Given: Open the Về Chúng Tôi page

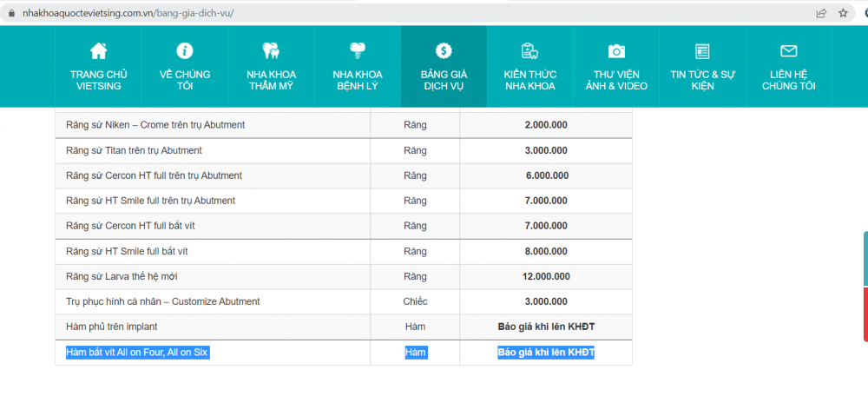Looking at the screenshot, I should (x=184, y=80).
